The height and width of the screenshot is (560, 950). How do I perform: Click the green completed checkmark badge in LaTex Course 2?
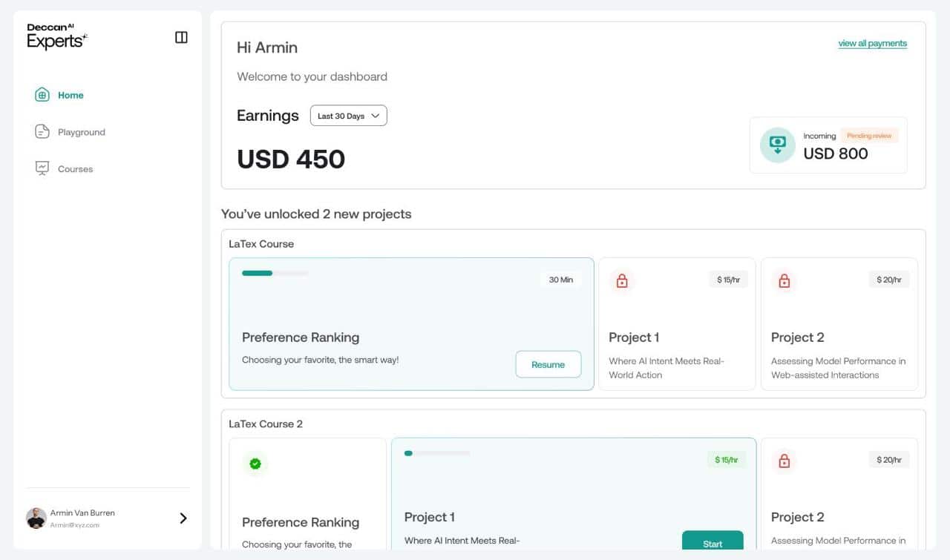point(255,464)
